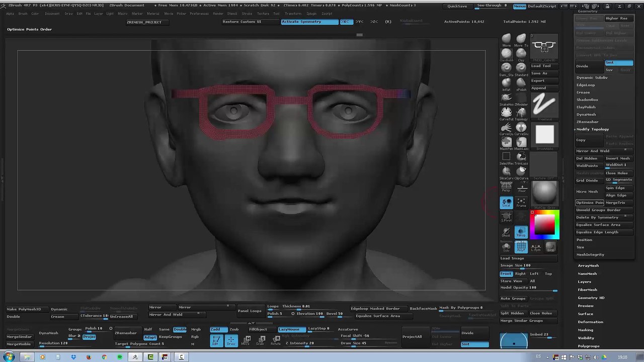Expand the Geometry HD subpalette
Screen dimensions: 644x362
coord(591,298)
